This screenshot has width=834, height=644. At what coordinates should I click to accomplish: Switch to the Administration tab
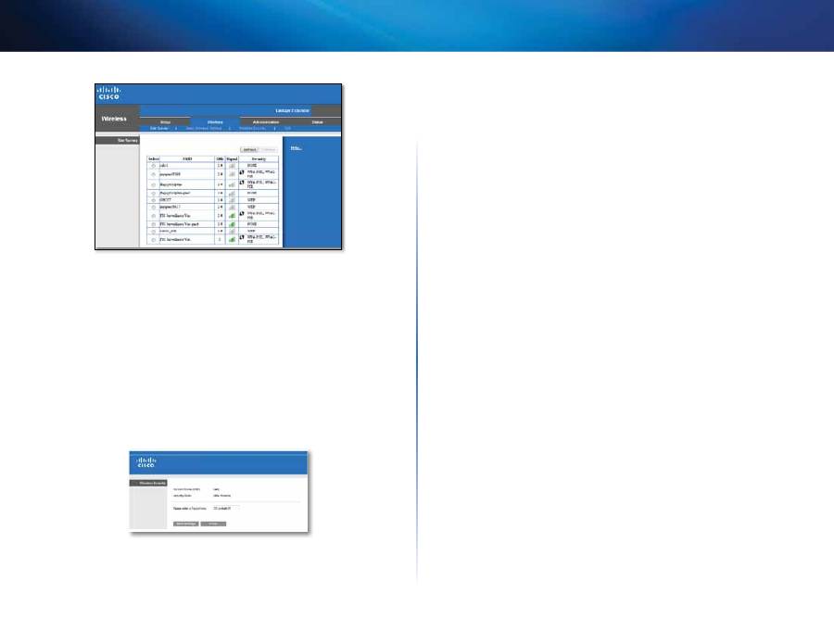267,121
